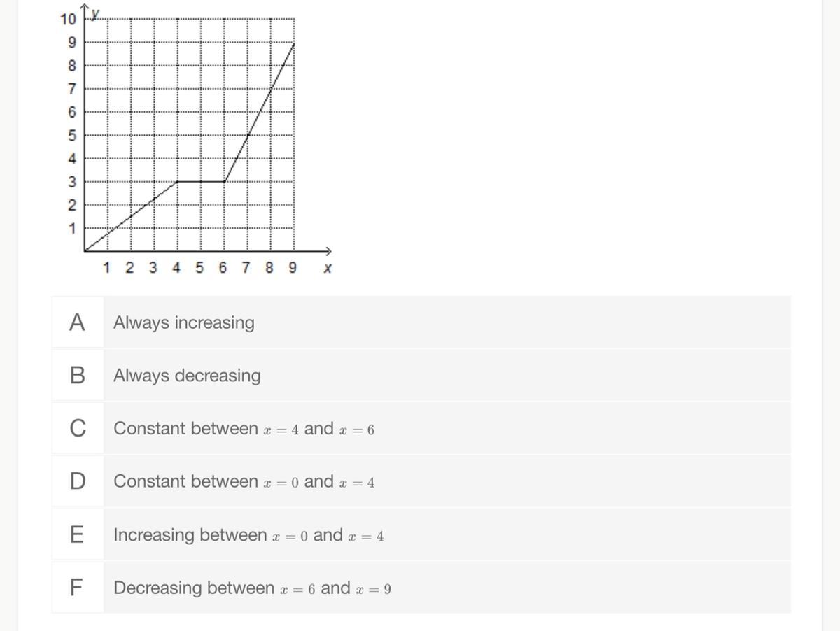840x631 pixels.
Task: Click the number 1 on the y-axis
Action: [71, 228]
